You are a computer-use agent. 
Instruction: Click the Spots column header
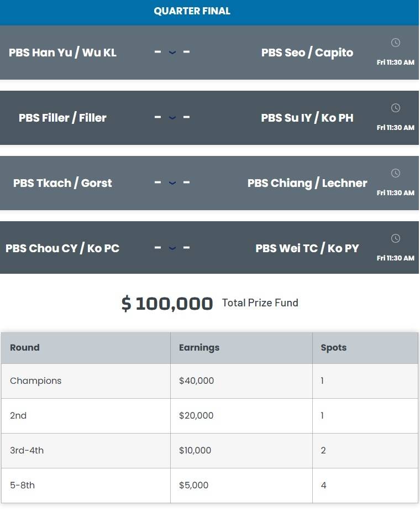pos(333,348)
